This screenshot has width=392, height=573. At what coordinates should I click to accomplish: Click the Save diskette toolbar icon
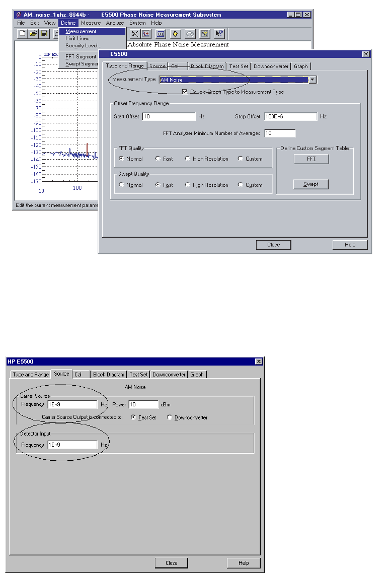pyautogui.click(x=44, y=34)
